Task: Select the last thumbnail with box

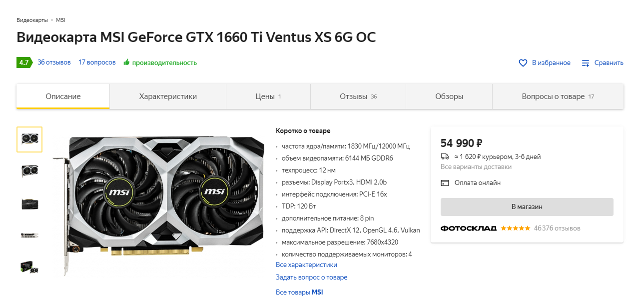Action: pyautogui.click(x=29, y=267)
